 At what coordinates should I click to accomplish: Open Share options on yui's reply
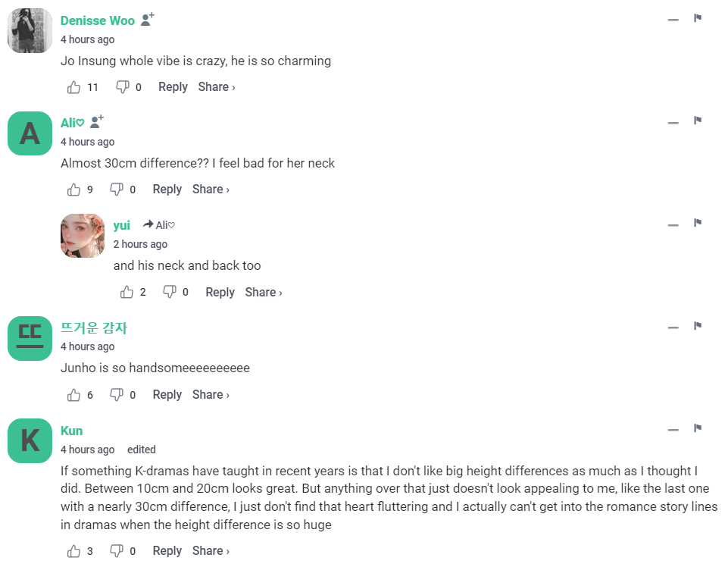coord(263,292)
